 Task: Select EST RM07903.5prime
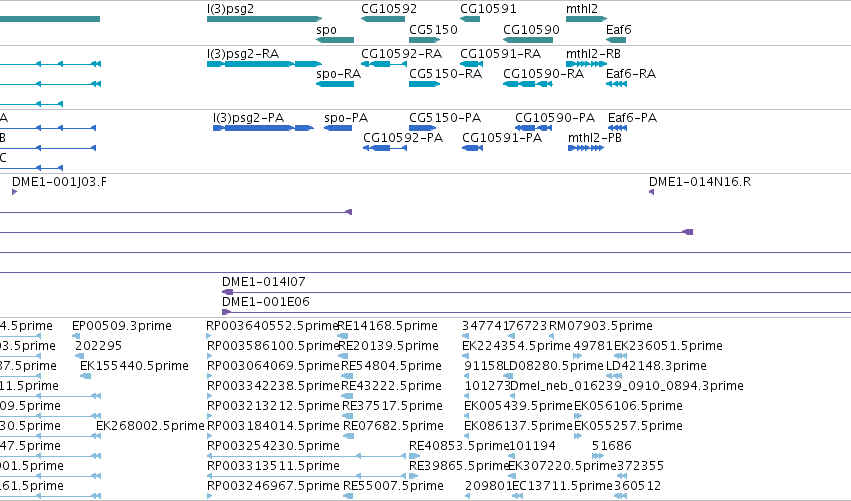tap(600, 326)
